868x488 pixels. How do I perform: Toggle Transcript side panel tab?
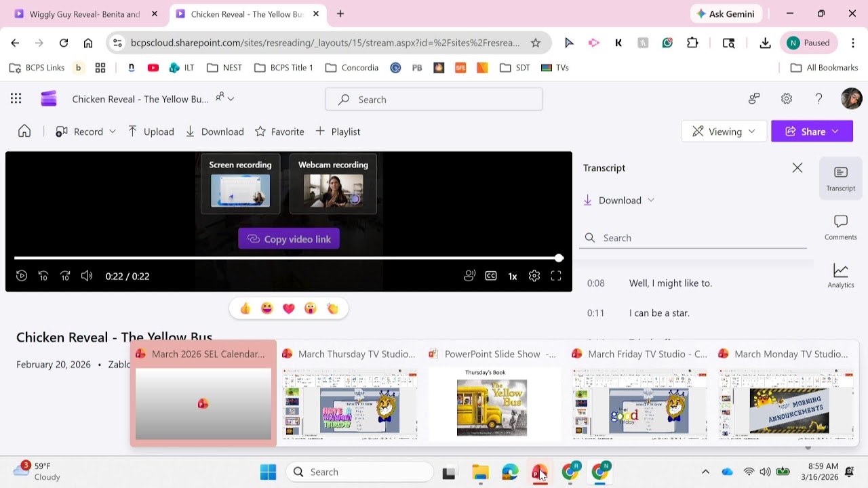(841, 179)
